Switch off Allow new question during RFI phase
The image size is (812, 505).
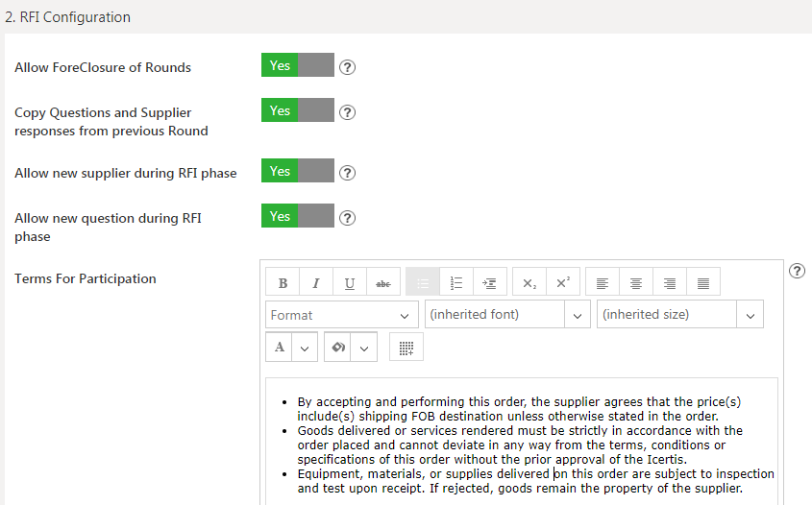297,217
